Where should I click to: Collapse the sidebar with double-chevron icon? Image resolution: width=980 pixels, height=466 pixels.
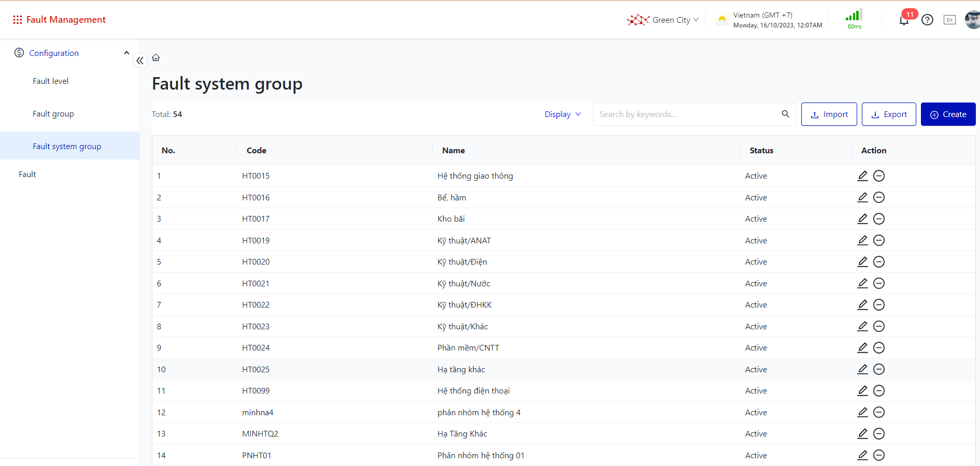pyautogui.click(x=140, y=61)
